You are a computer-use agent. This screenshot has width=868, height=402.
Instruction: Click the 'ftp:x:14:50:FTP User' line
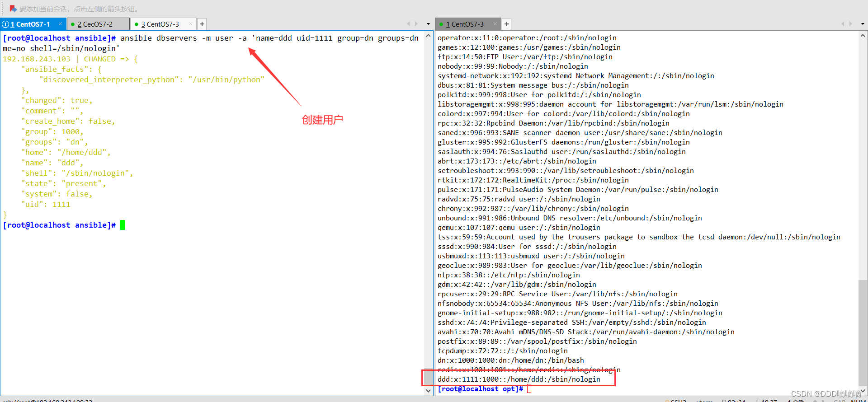(x=525, y=57)
